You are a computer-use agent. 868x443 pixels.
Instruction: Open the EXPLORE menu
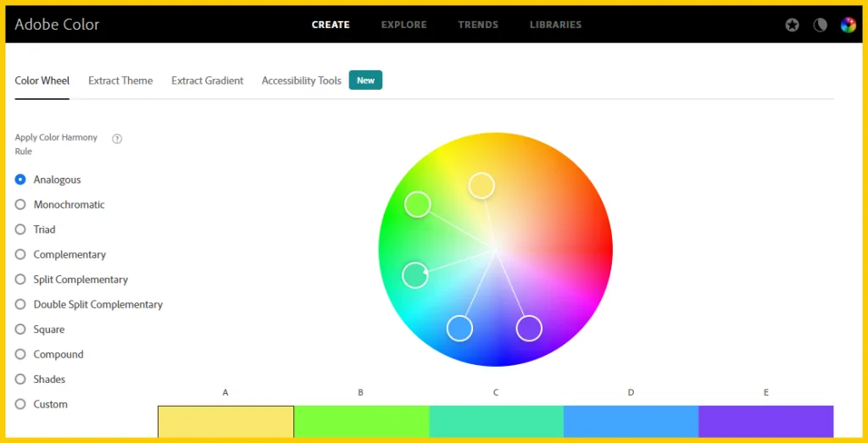pyautogui.click(x=403, y=25)
